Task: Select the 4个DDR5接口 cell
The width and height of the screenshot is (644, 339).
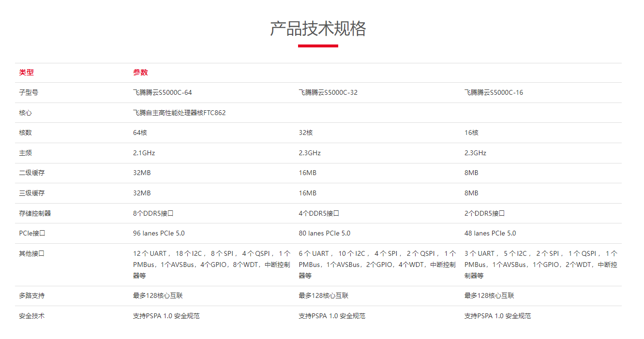Action: click(319, 213)
